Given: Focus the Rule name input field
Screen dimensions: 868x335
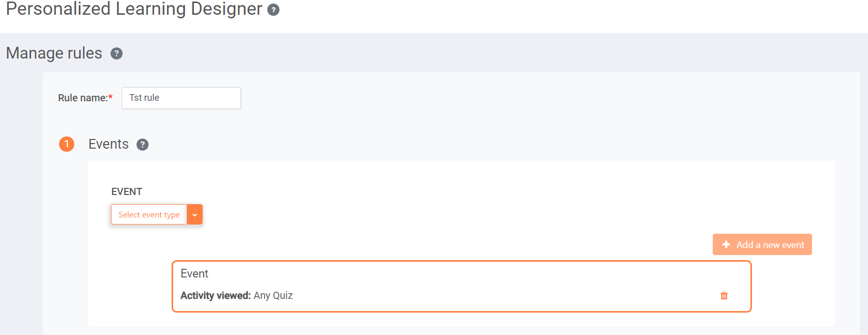Looking at the screenshot, I should point(181,98).
